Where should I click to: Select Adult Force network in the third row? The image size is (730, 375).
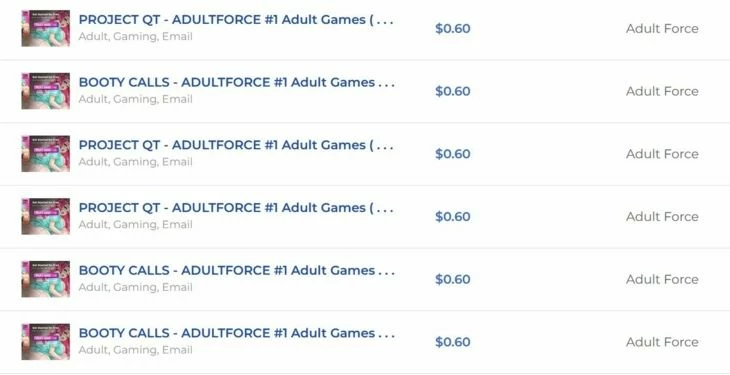point(662,154)
